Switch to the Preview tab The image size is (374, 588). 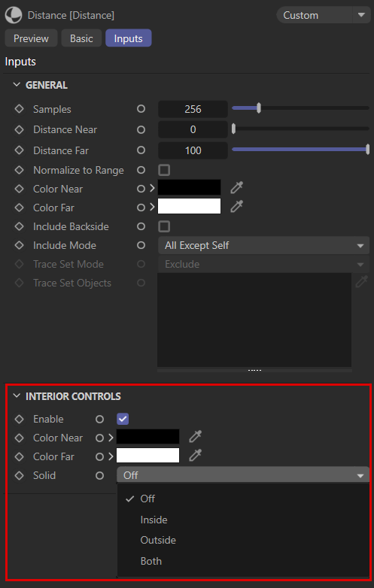[31, 38]
